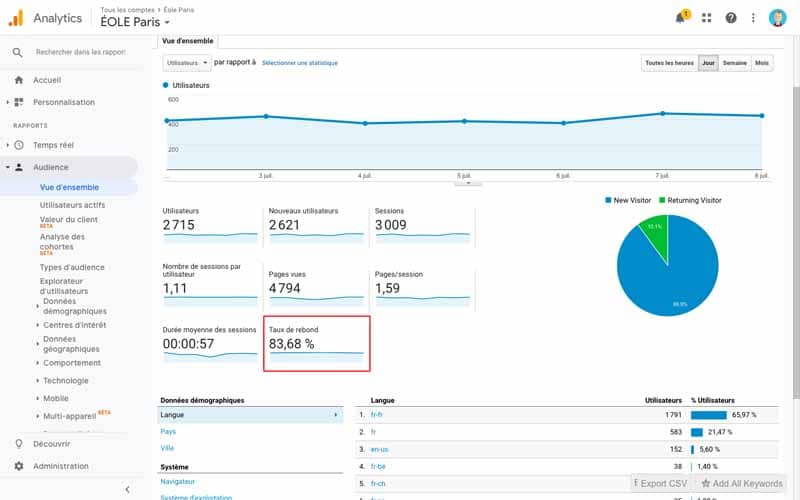Open the Vue d'ensemble tab

[188, 41]
